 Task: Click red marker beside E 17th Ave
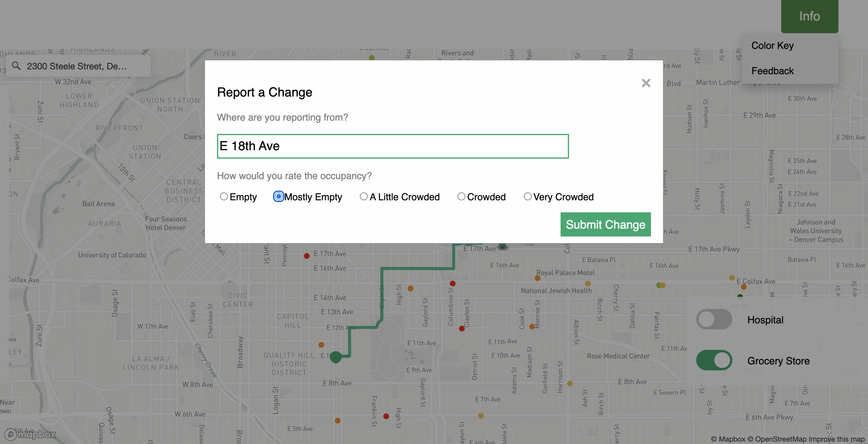[307, 256]
